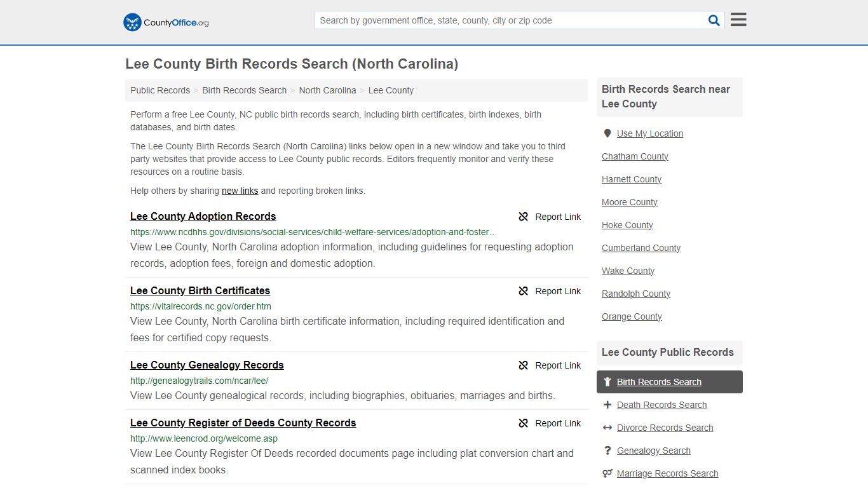Image resolution: width=868 pixels, height=488 pixels.
Task: Click the genealogytrails.com URL
Action: (200, 381)
